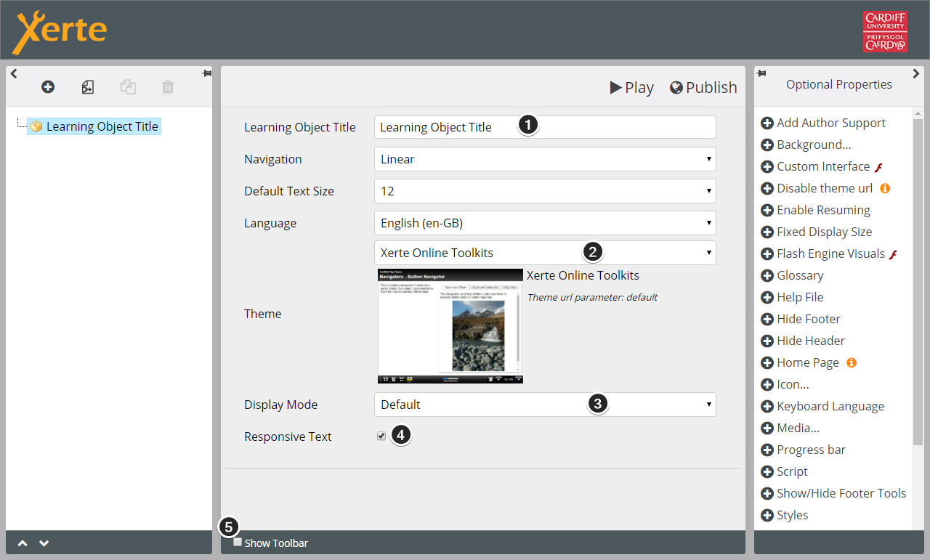Screen dimensions: 930x560
Task: Add the Background property
Action: pyautogui.click(x=806, y=145)
